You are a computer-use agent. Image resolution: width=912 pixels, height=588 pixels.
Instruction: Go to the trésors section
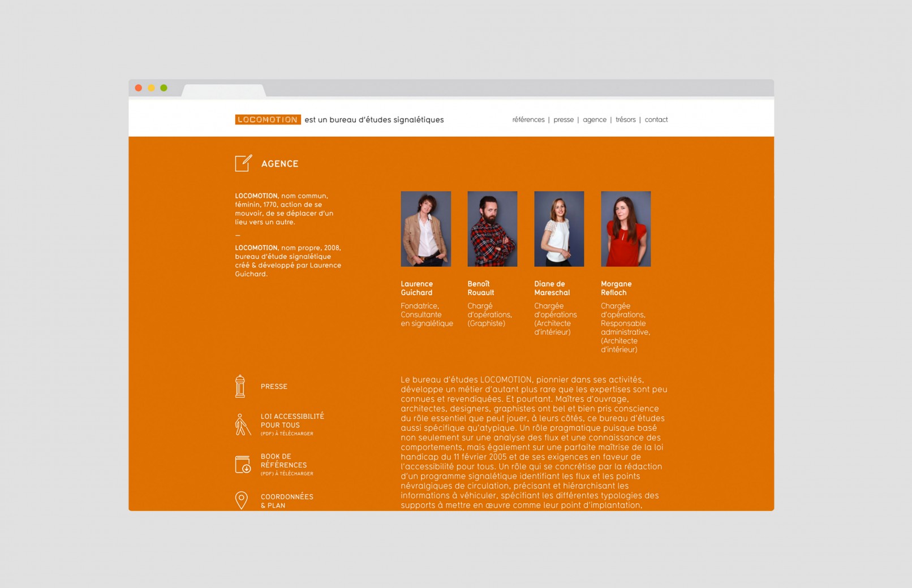coord(625,119)
